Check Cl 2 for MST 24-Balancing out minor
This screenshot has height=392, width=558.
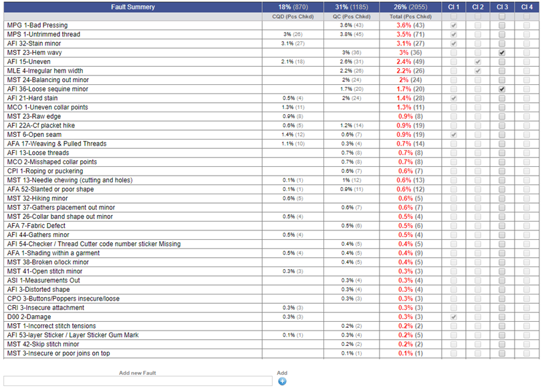(x=478, y=79)
